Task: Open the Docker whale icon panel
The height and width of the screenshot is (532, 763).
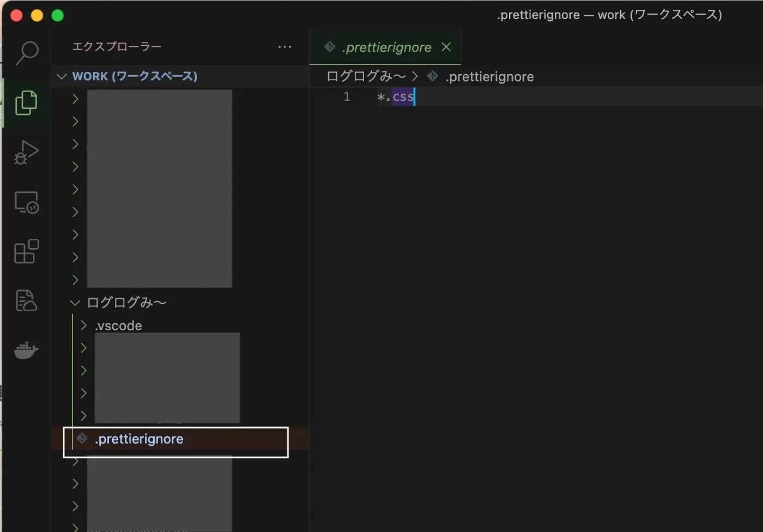Action: point(26,350)
